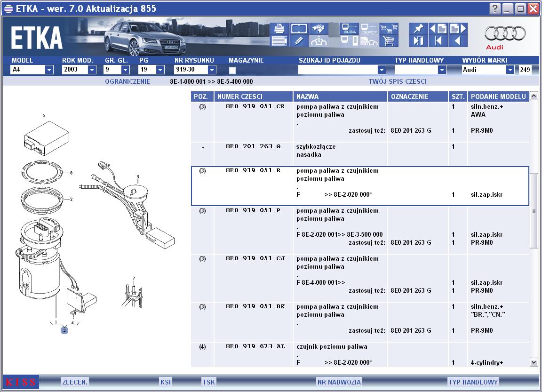Click the OZNACZENIE column header

[x=418, y=96]
